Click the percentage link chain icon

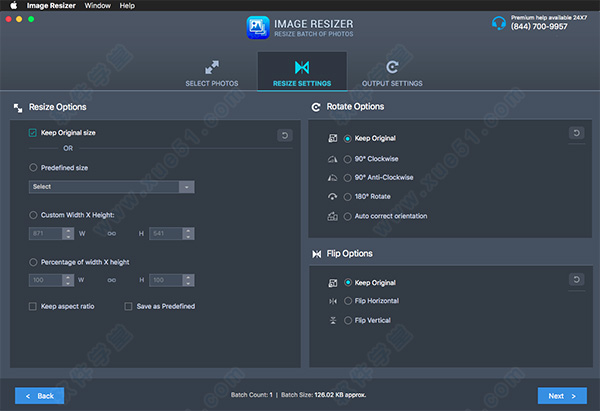pyautogui.click(x=112, y=280)
